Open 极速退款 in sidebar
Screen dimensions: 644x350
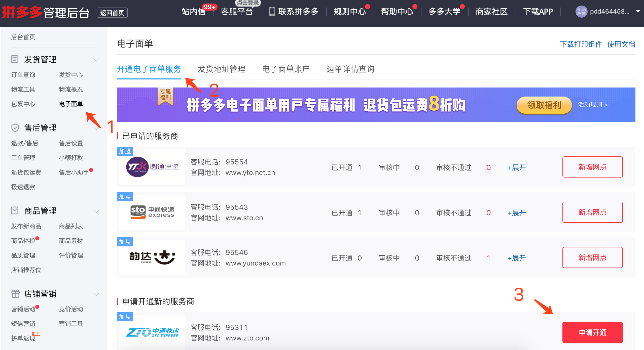click(23, 187)
